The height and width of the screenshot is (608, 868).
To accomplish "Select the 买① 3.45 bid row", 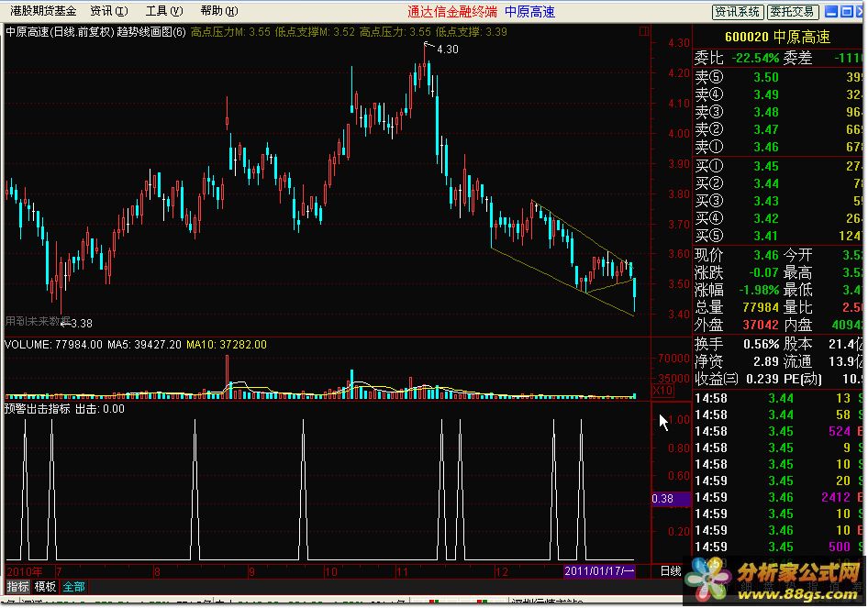I will [x=777, y=166].
